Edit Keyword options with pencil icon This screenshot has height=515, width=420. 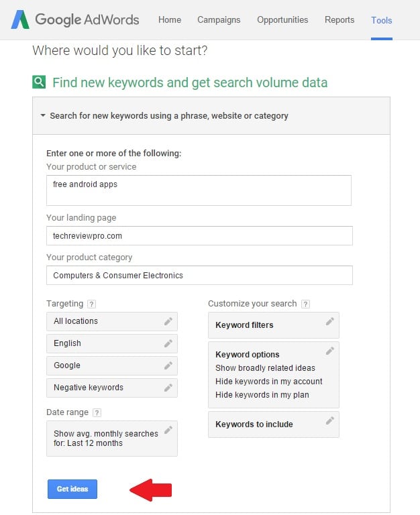[330, 351]
